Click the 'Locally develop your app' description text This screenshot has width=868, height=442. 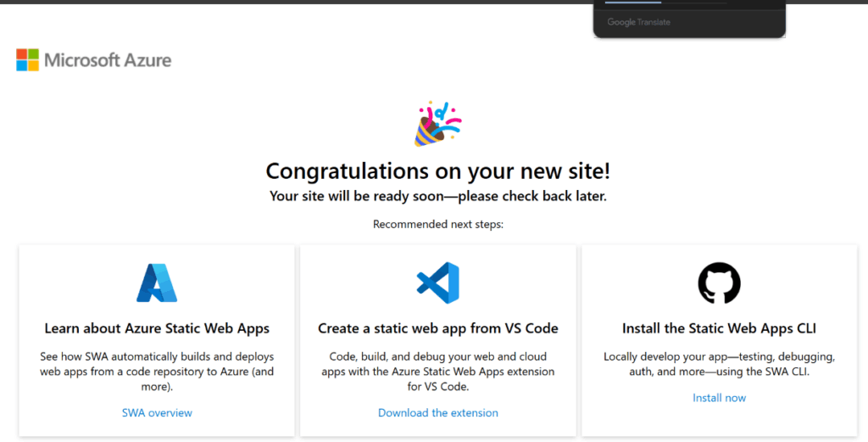click(719, 364)
